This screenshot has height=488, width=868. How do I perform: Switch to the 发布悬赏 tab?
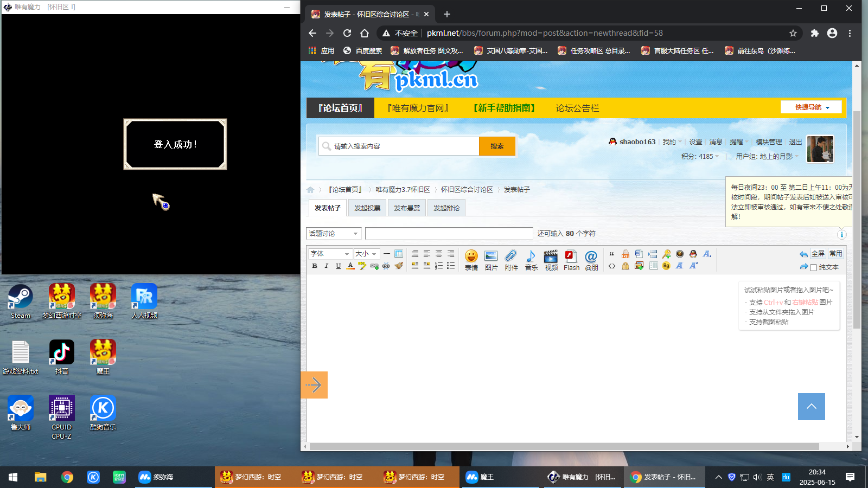tap(407, 208)
